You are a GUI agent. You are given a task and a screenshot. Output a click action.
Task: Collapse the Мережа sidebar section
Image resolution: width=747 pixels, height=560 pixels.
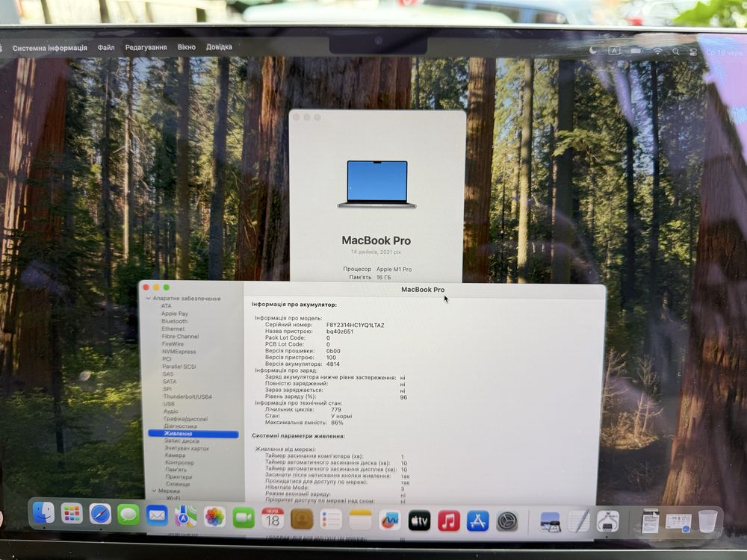[155, 491]
